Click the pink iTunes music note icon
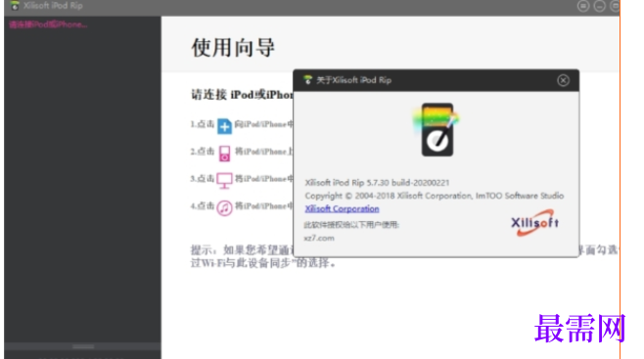 pyautogui.click(x=224, y=208)
